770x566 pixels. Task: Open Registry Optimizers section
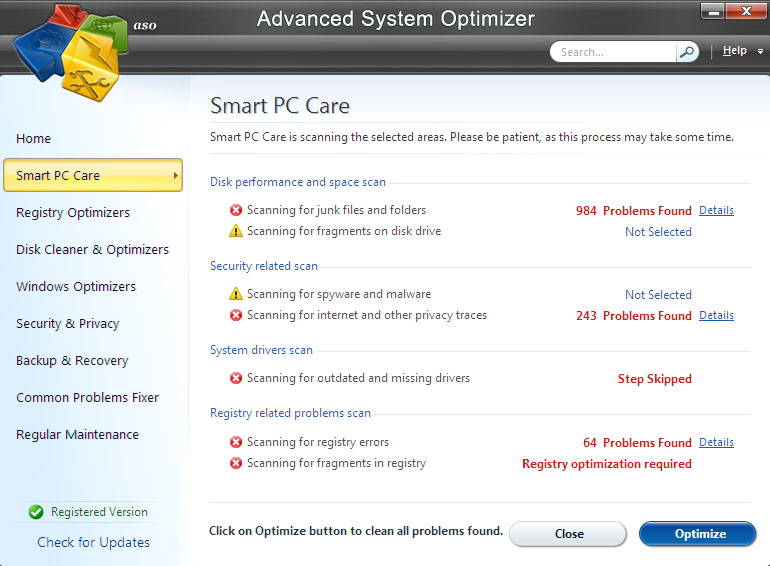(73, 213)
